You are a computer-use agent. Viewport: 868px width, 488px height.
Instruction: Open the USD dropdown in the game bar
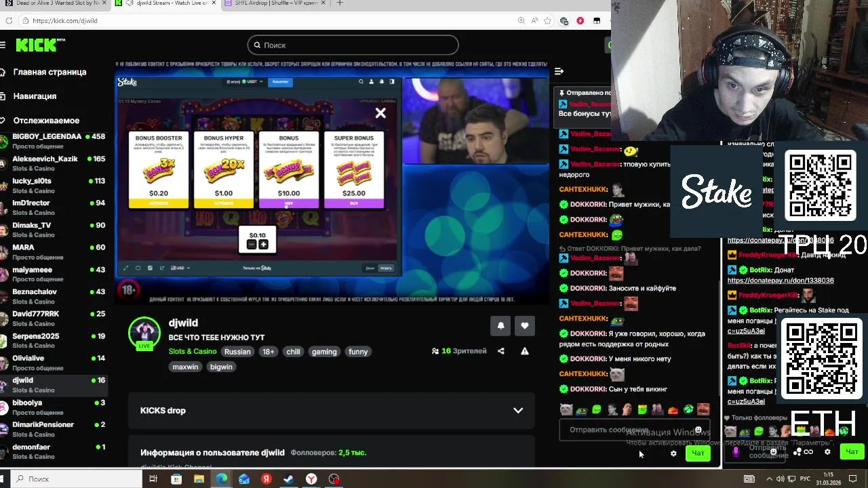pyautogui.click(x=181, y=268)
